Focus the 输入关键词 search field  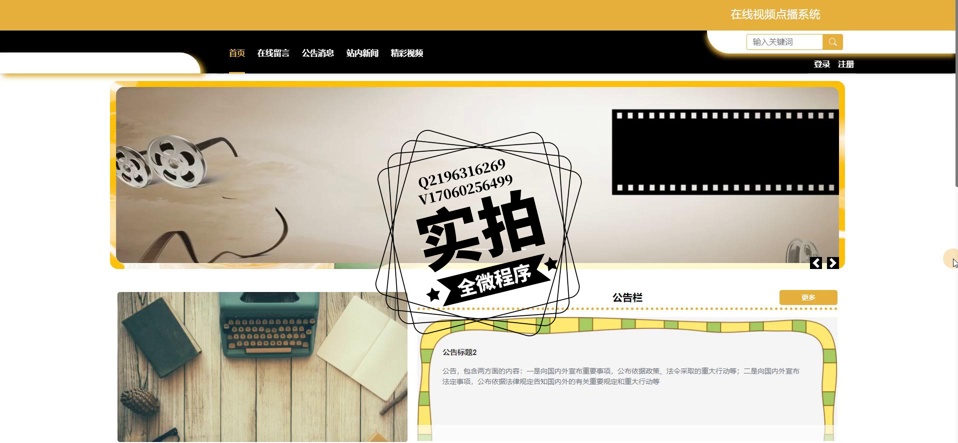tap(784, 42)
